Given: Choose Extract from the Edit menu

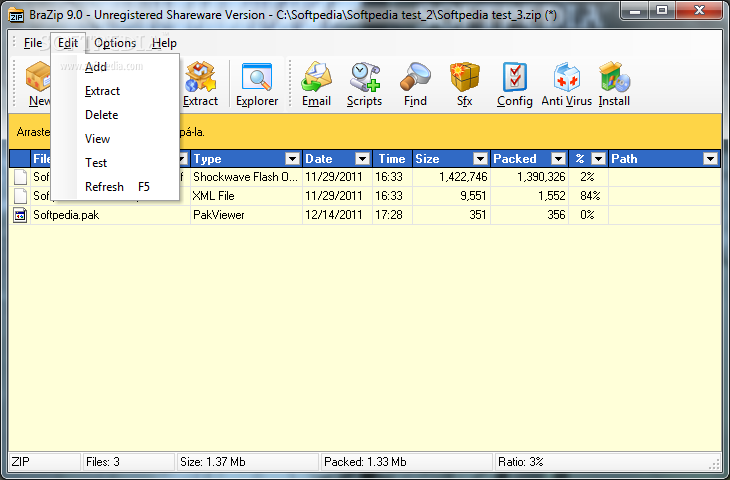Looking at the screenshot, I should [x=115, y=91].
